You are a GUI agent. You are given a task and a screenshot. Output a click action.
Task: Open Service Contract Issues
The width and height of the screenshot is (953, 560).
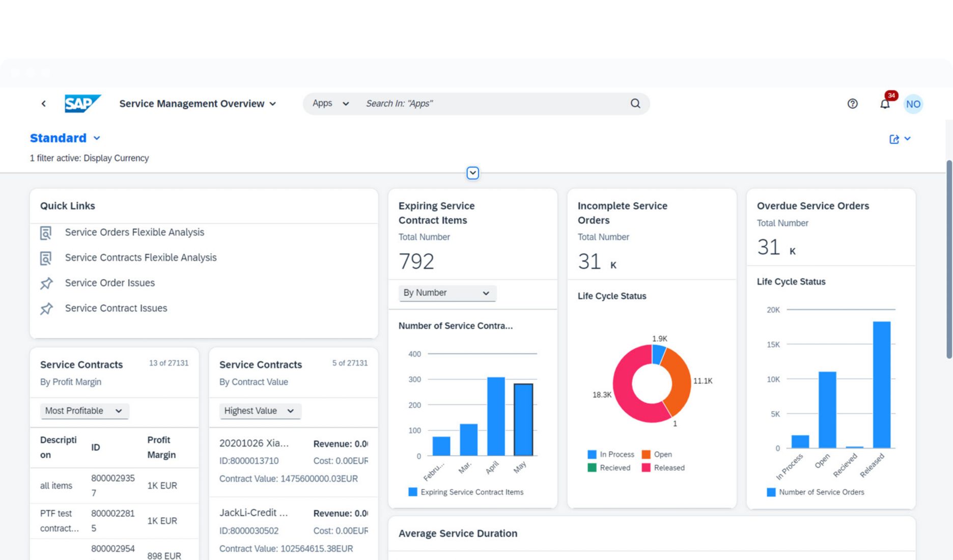[x=116, y=308]
